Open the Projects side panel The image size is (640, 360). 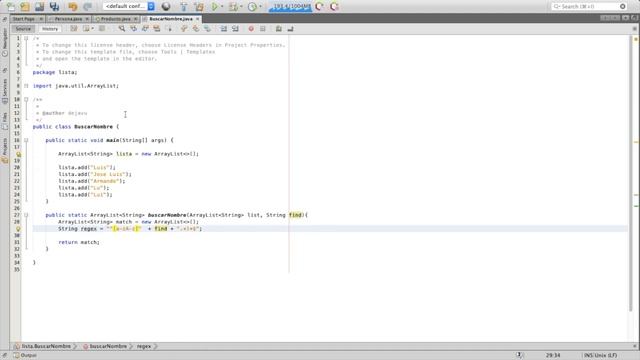coord(4,151)
